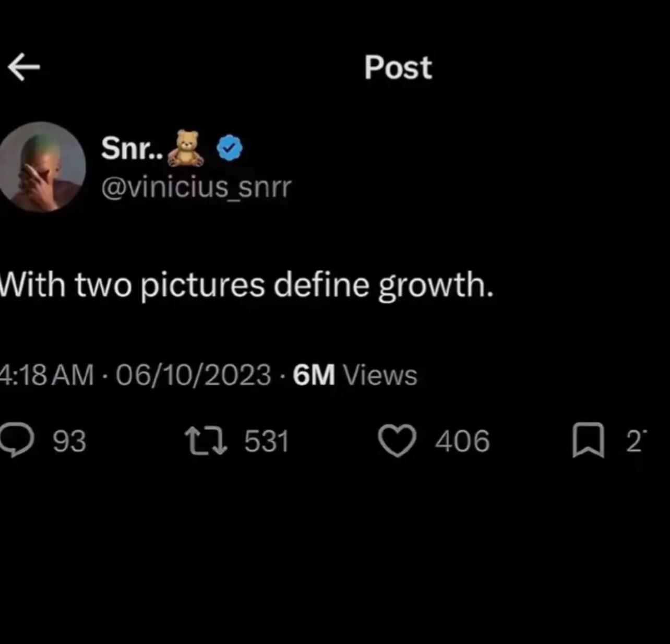View the 531 reposts count
This screenshot has width=670, height=644.
(x=267, y=441)
